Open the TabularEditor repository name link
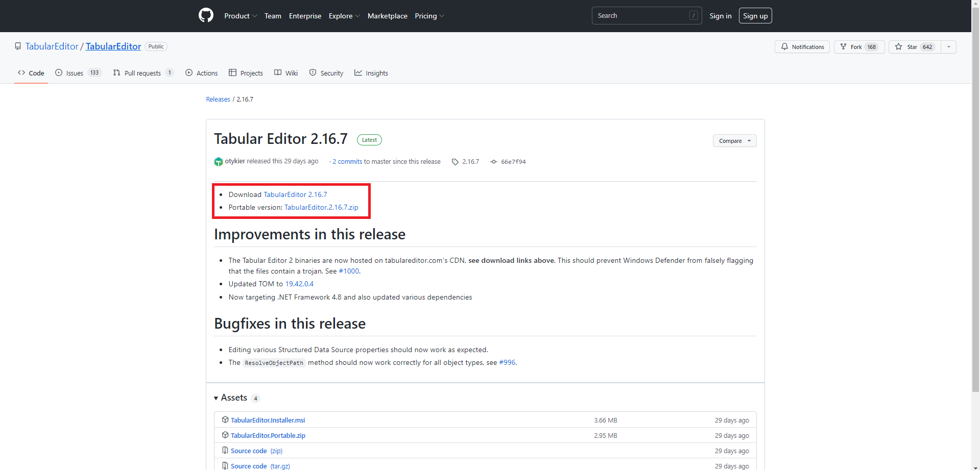Viewport: 980px width, 470px height. point(113,46)
